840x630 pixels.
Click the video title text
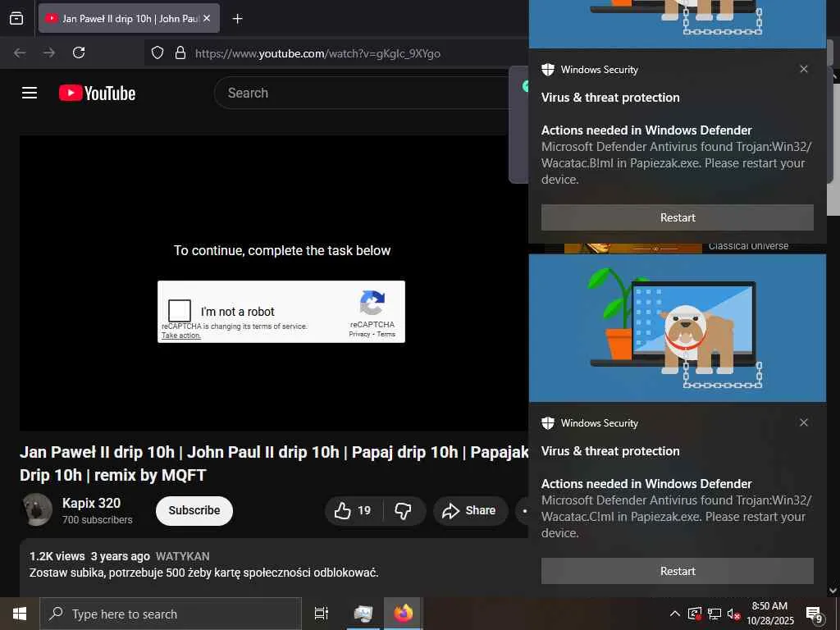tap(274, 463)
